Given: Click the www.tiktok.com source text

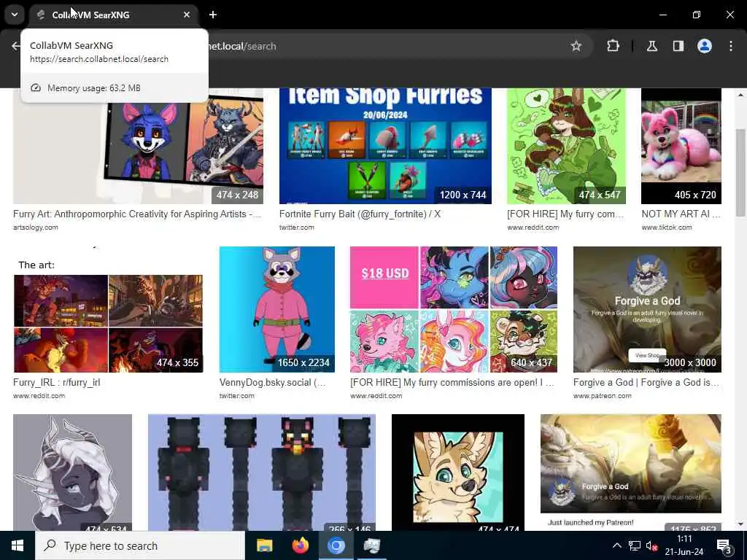Looking at the screenshot, I should (x=667, y=227).
